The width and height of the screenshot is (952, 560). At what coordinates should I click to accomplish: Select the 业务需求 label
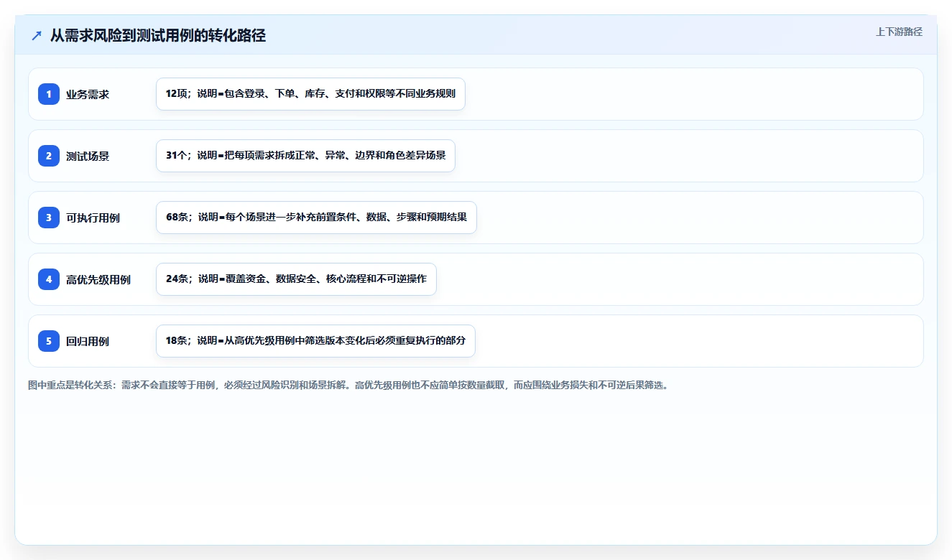coord(88,94)
